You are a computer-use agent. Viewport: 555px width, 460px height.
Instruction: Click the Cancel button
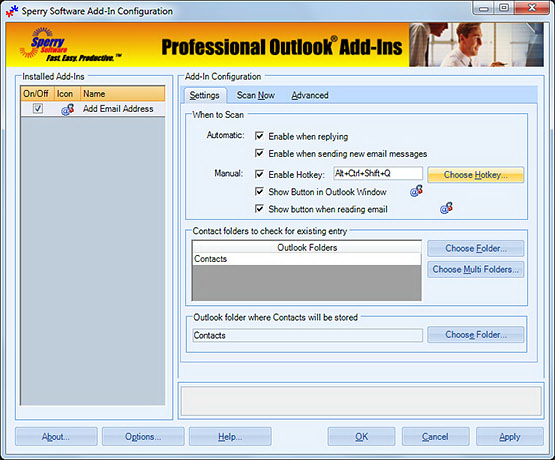click(435, 437)
